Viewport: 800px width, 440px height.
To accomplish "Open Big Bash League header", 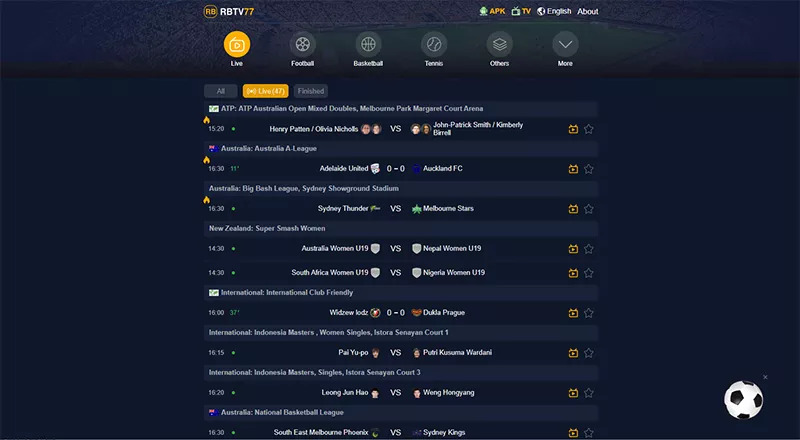I will 401,188.
